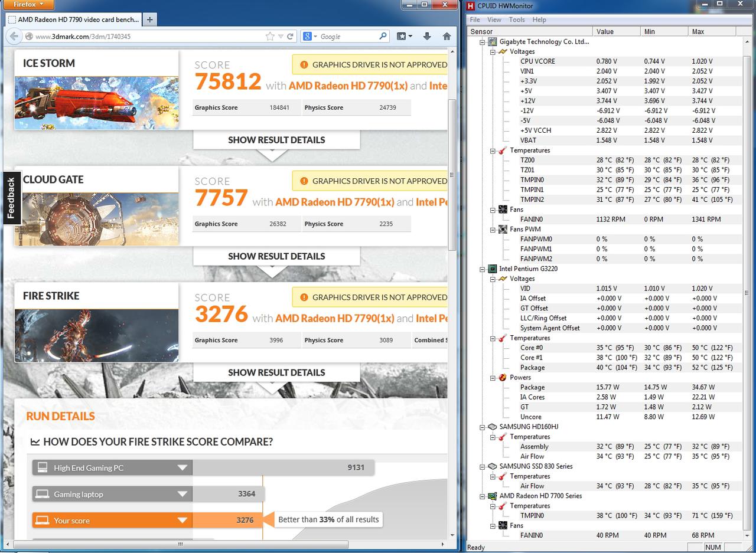Click the Google search magnifier icon
The height and width of the screenshot is (553, 756).
coord(383,36)
